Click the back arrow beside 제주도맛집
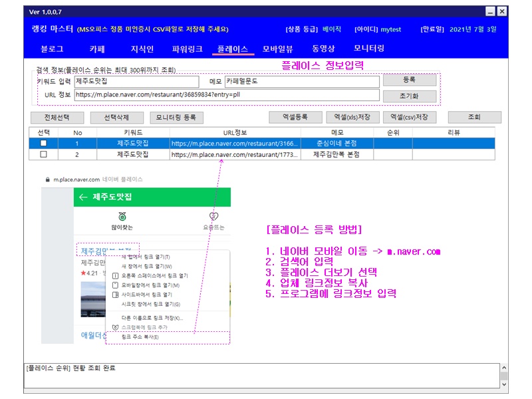This screenshot has height=399, width=532. pyautogui.click(x=83, y=197)
